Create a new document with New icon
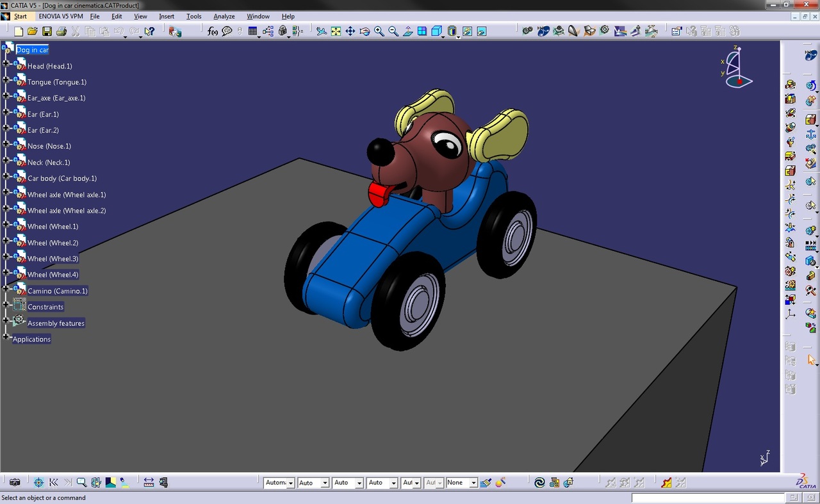Viewport: 820px width, 504px height. (19, 31)
